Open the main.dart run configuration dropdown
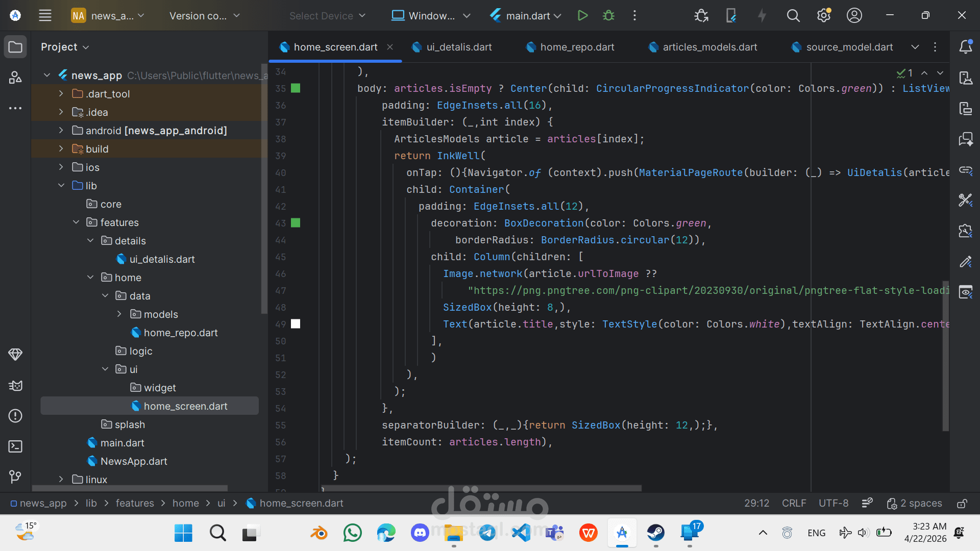 coord(526,16)
